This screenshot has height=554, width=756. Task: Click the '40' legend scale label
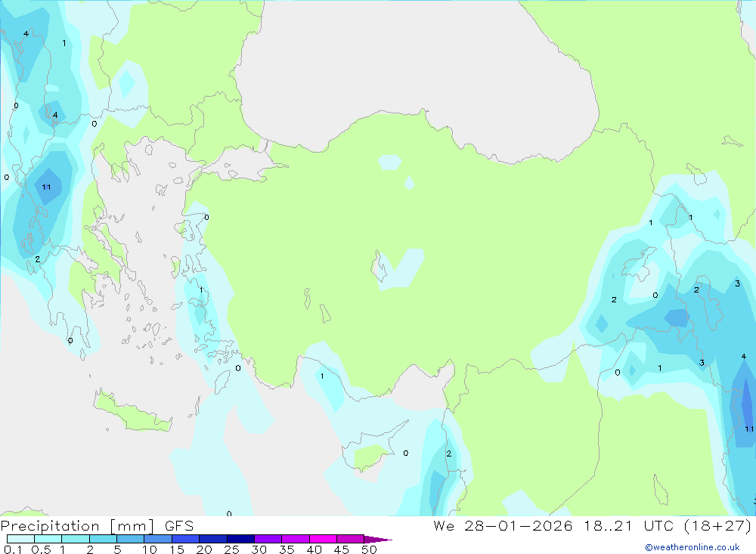click(x=314, y=549)
